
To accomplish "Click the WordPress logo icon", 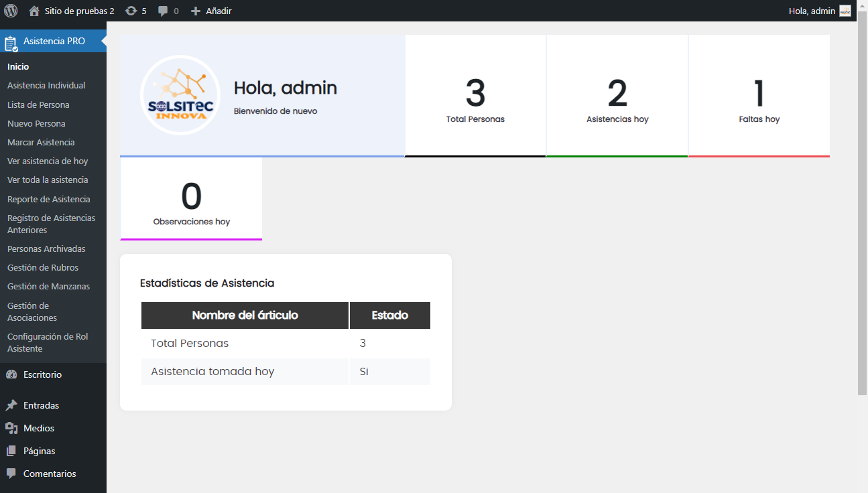I will (11, 11).
